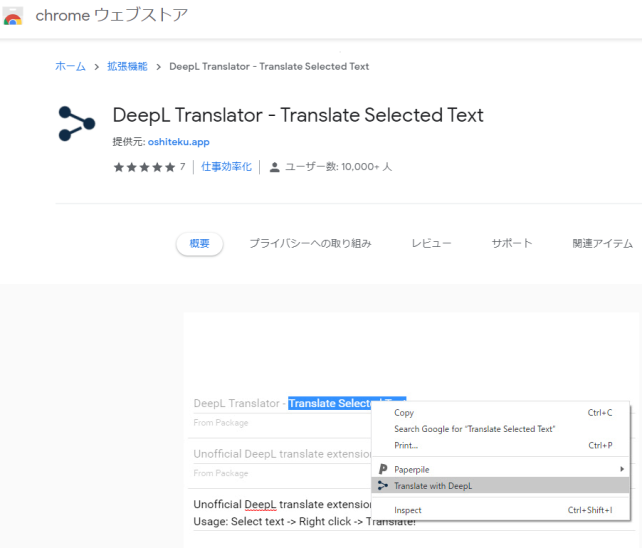This screenshot has height=548, width=642.
Task: Switch to the サポート tab
Action: pyautogui.click(x=511, y=243)
